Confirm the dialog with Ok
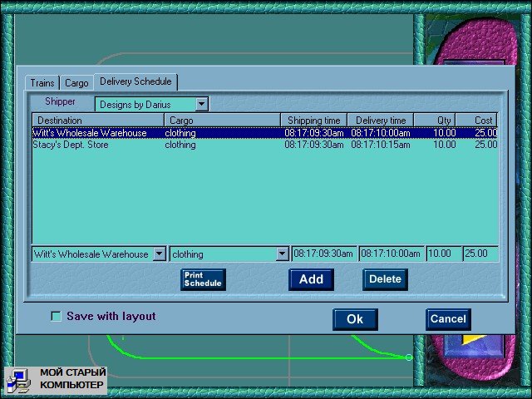This screenshot has width=532, height=399. pos(355,319)
